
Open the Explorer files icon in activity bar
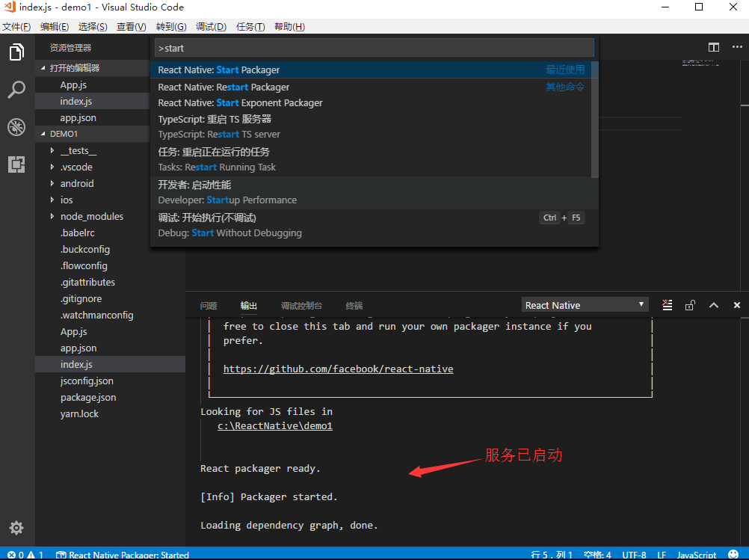tap(16, 52)
